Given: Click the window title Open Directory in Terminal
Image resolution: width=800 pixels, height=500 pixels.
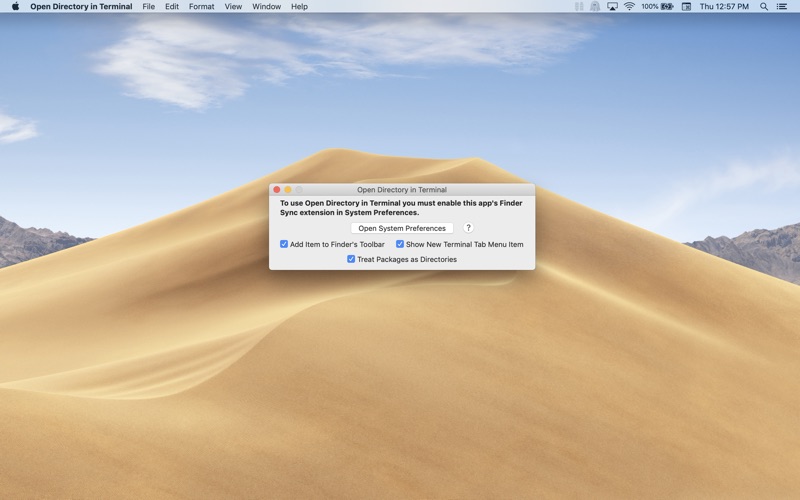Looking at the screenshot, I should [402, 190].
